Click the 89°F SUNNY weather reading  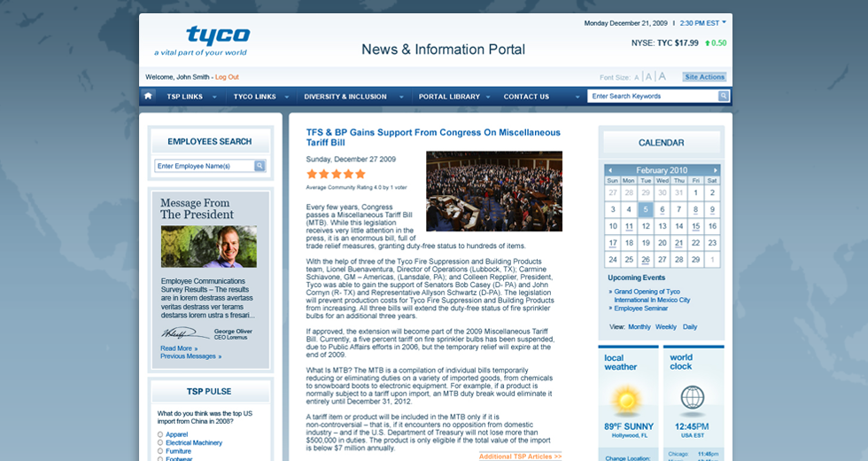coord(629,426)
